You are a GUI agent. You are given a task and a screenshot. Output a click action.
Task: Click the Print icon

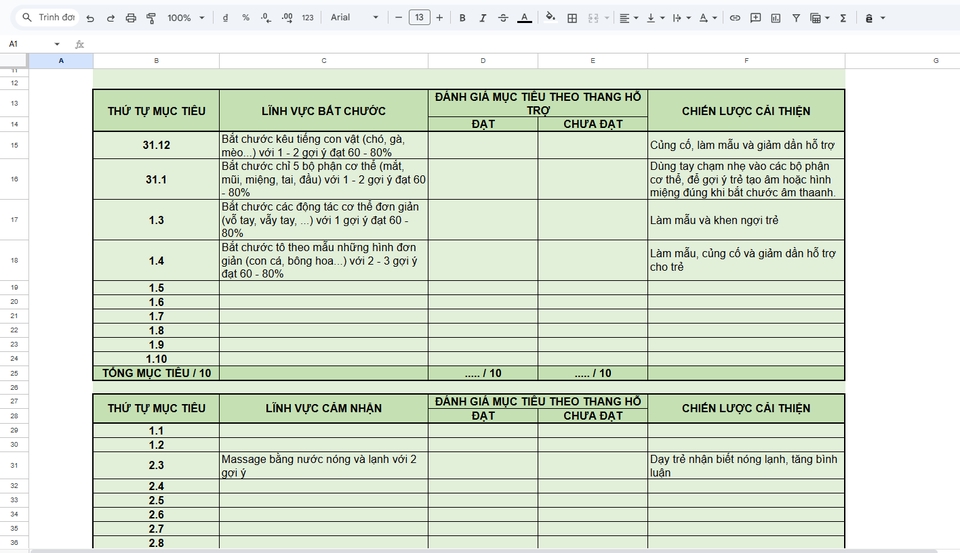coord(130,18)
